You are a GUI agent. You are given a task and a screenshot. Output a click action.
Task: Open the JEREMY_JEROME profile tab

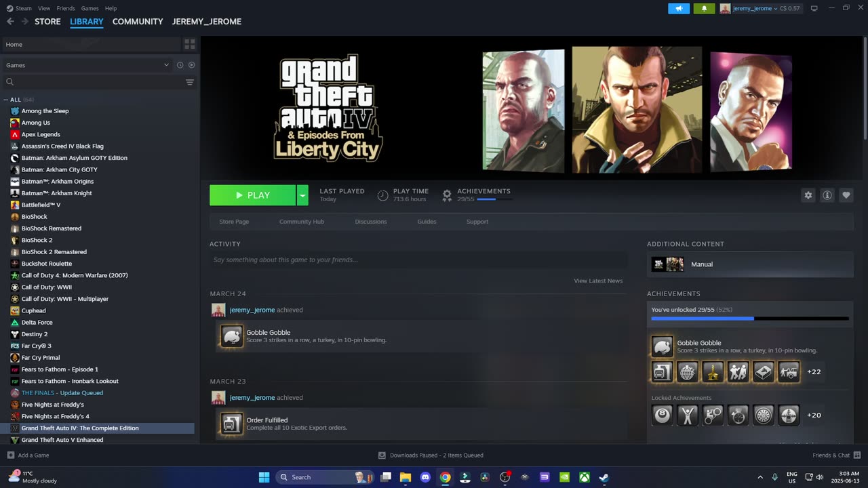[207, 22]
